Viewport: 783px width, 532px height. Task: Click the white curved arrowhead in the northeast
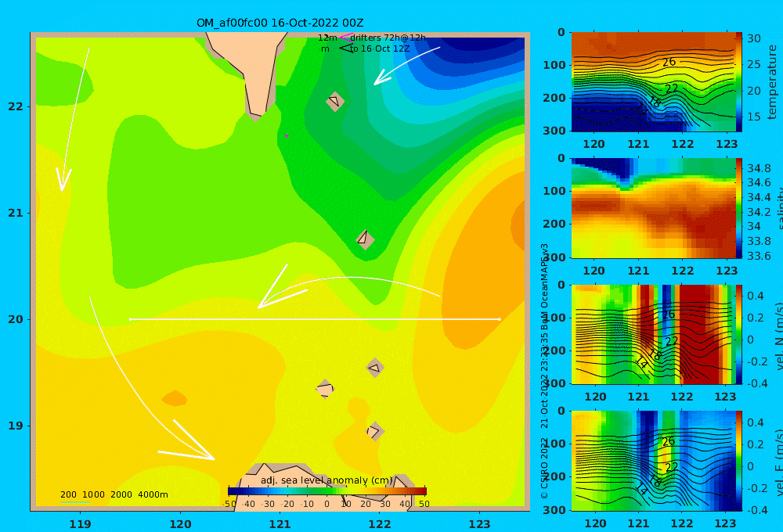(x=382, y=77)
